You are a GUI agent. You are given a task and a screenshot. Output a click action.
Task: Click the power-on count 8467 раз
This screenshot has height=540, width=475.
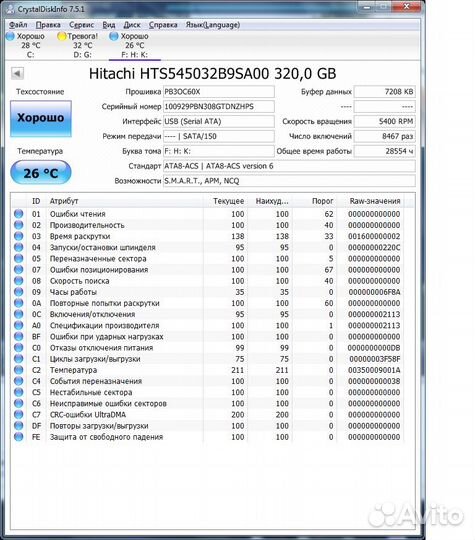384,136
